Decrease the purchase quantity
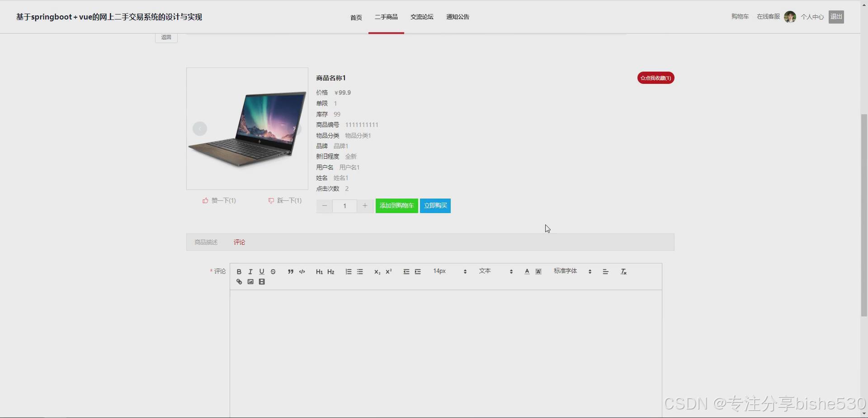The width and height of the screenshot is (868, 418). point(324,206)
